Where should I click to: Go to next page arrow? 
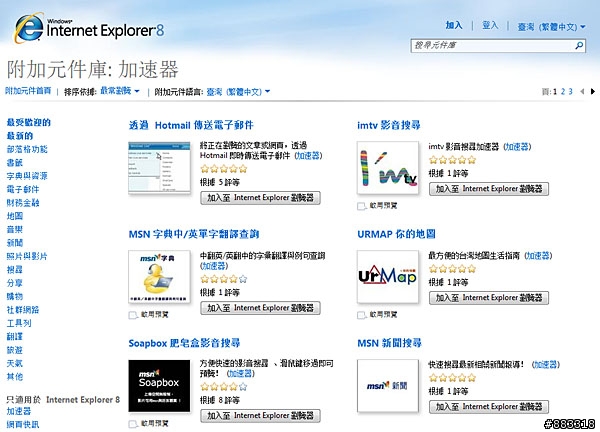click(593, 91)
